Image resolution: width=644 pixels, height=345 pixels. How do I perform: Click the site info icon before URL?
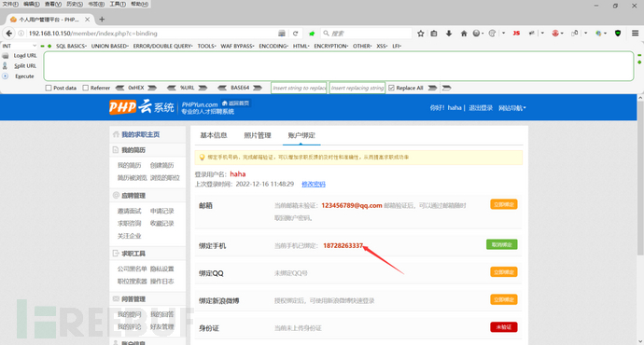[x=21, y=34]
